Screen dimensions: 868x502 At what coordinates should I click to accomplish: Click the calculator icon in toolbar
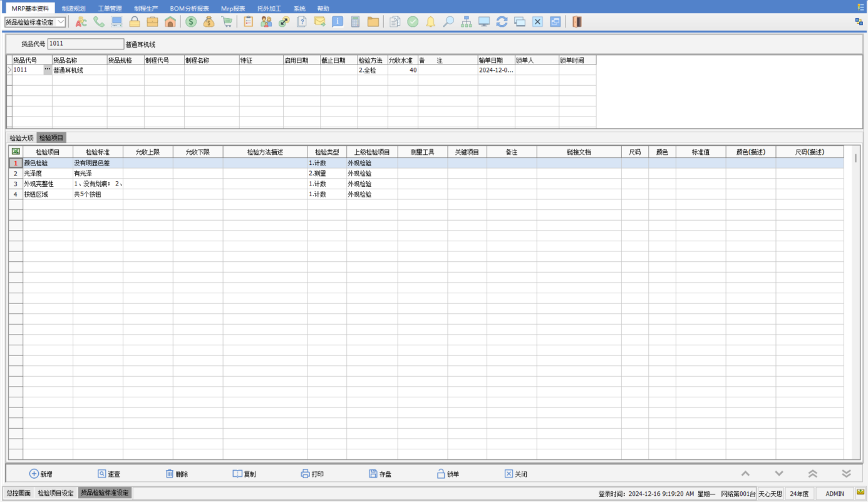pyautogui.click(x=355, y=22)
